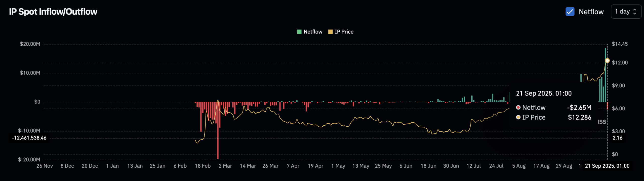Click the 18 Feb date on x-axis
This screenshot has width=644, height=181.
[203, 166]
